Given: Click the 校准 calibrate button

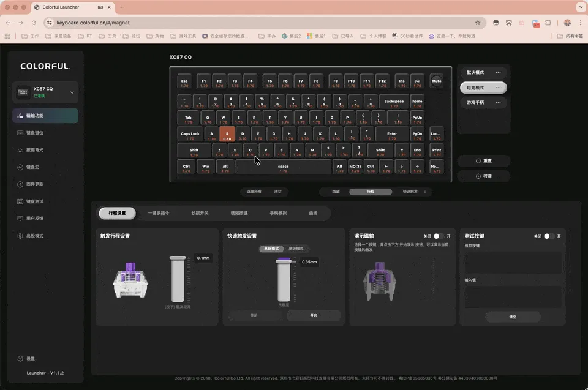Looking at the screenshot, I should [483, 176].
